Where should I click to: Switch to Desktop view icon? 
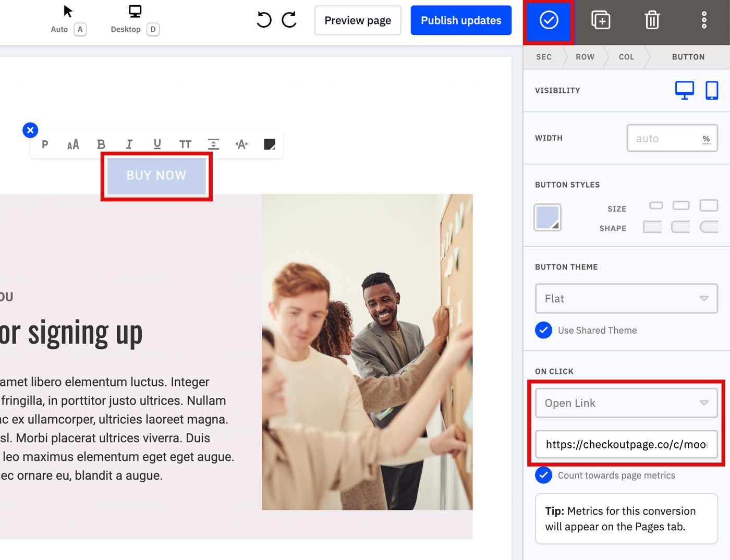tap(135, 11)
